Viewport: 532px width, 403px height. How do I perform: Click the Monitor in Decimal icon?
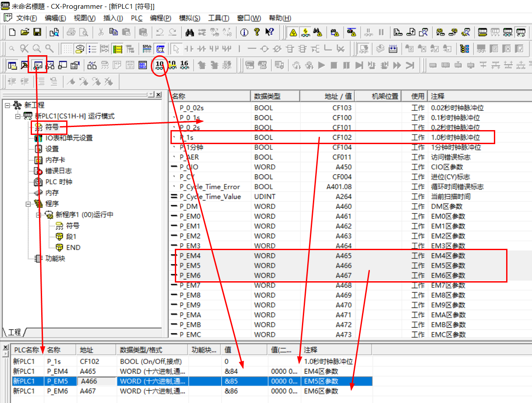[x=160, y=65]
